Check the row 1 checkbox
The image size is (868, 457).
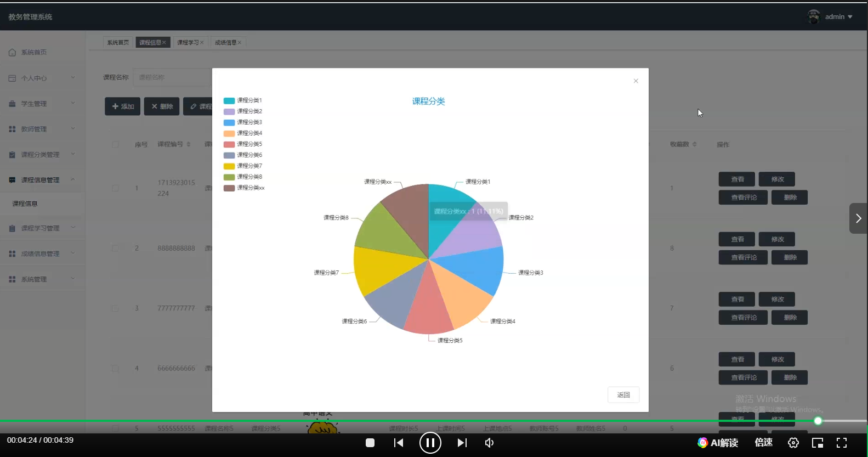115,188
